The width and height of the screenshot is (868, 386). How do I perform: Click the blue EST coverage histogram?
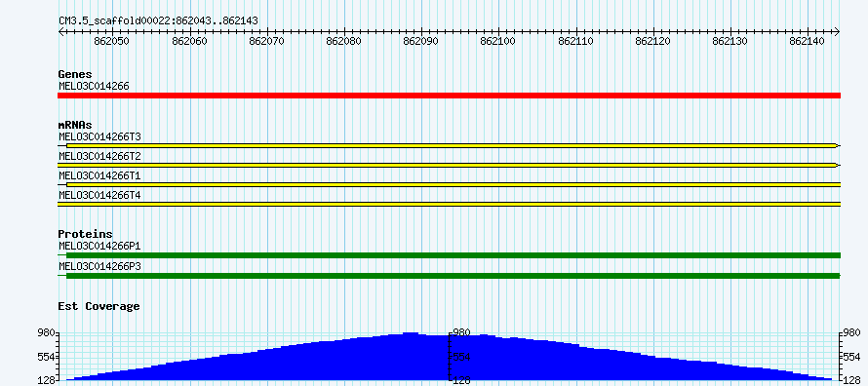pos(449,357)
